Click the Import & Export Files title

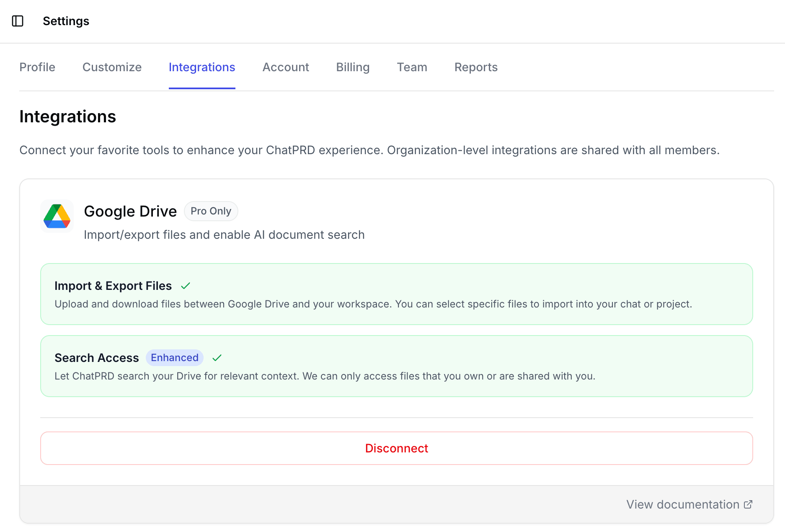(x=113, y=286)
